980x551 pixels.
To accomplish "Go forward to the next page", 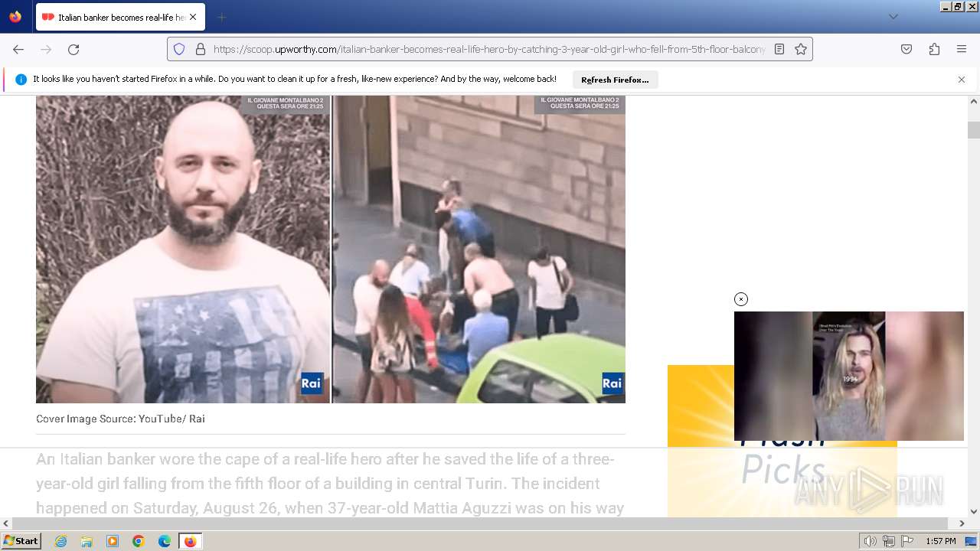I will coord(46,49).
